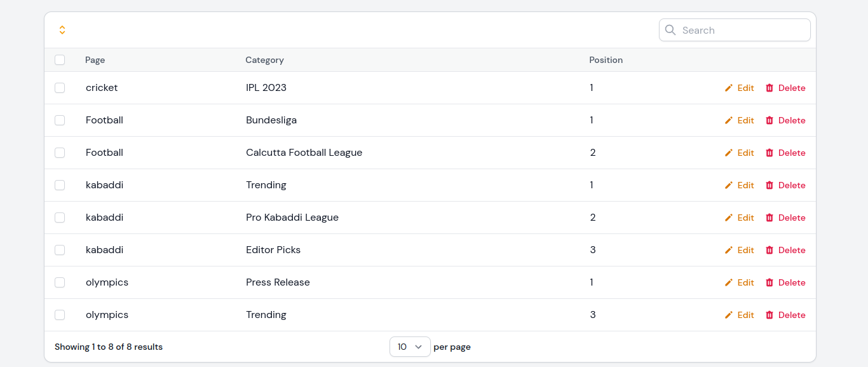This screenshot has height=367, width=868.
Task: Click the trash icon for olympics Trending row
Action: 770,315
